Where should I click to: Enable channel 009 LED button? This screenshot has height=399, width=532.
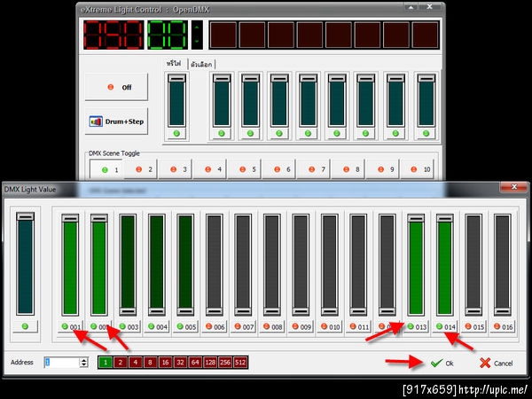pos(301,326)
